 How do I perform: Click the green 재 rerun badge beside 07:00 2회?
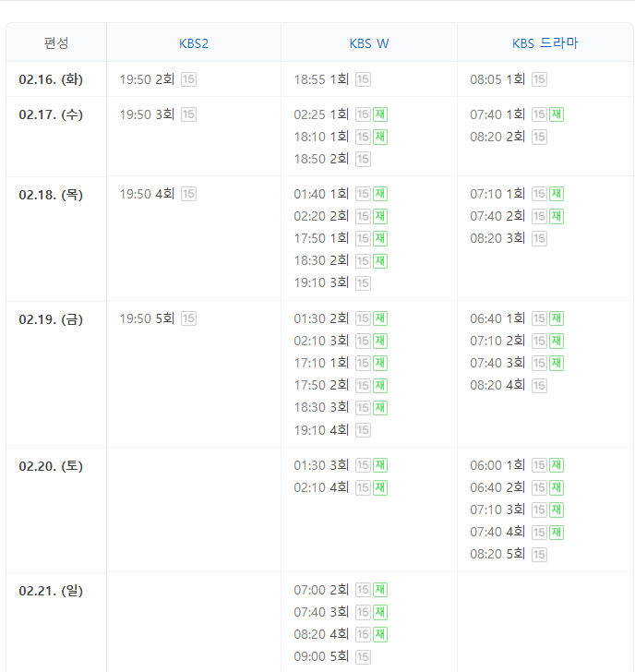[380, 590]
